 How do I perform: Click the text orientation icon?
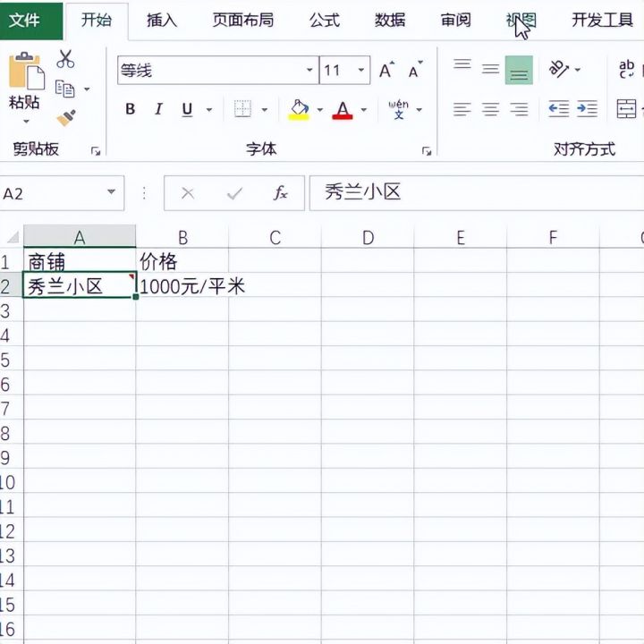pyautogui.click(x=559, y=70)
